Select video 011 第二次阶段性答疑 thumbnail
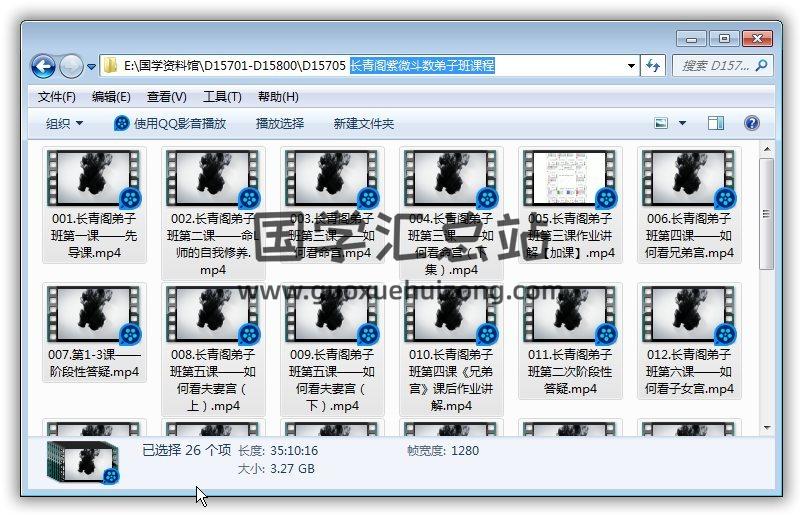Viewport: 803px width, 517px height. pos(569,314)
